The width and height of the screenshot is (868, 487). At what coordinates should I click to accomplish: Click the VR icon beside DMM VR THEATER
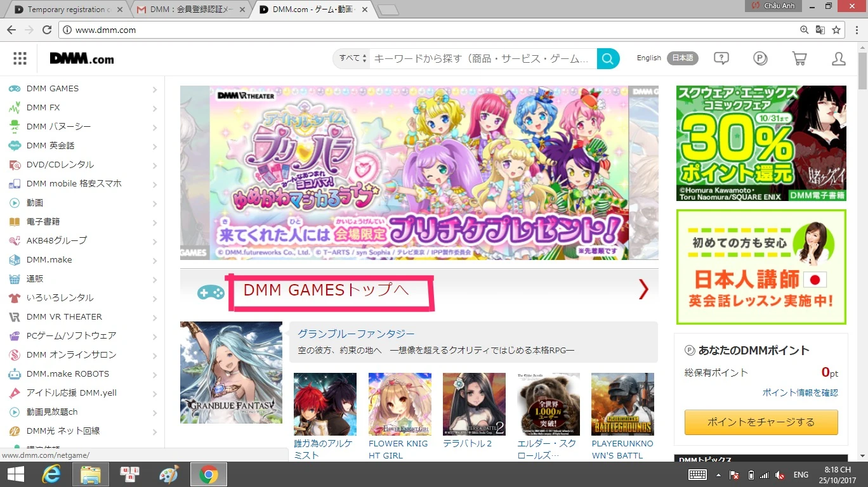[x=14, y=317]
